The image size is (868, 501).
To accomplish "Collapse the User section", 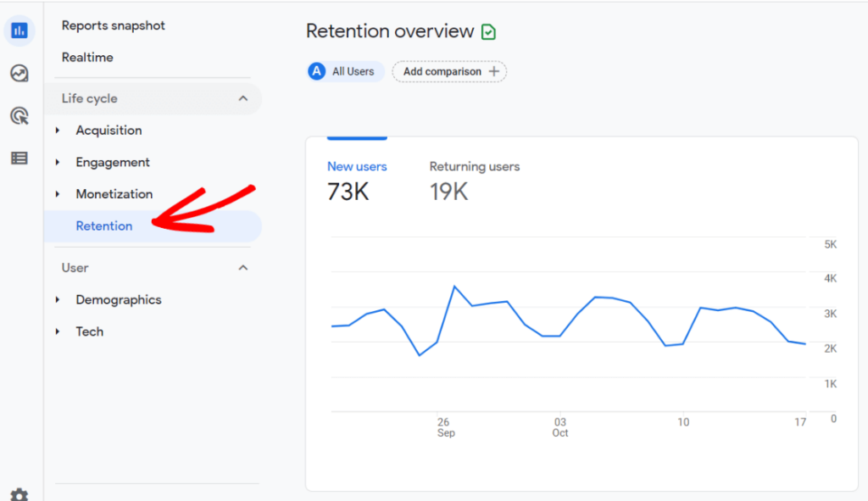I will pyautogui.click(x=243, y=267).
